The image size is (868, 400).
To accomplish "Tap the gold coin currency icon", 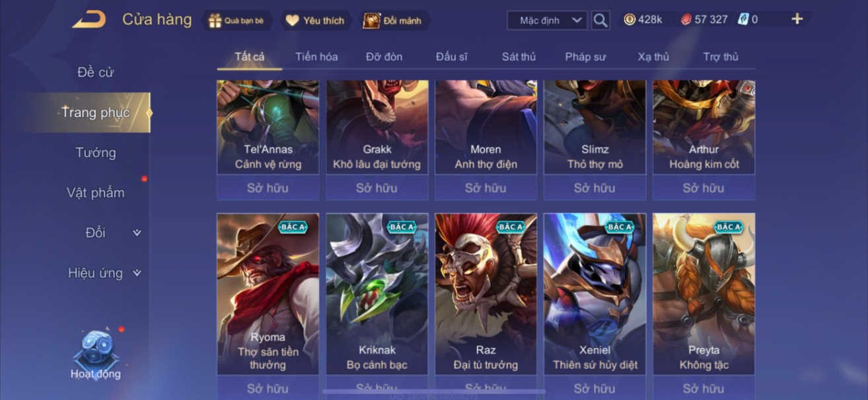I will point(630,20).
